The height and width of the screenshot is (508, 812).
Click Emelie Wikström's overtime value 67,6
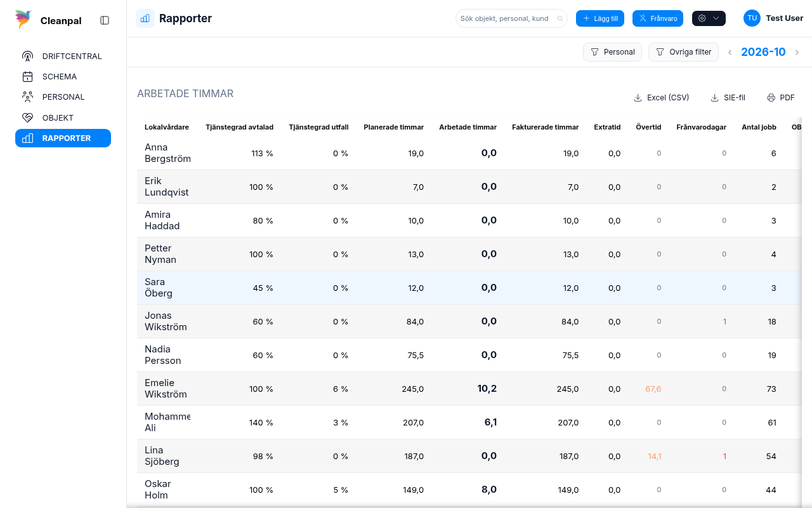[x=653, y=389]
